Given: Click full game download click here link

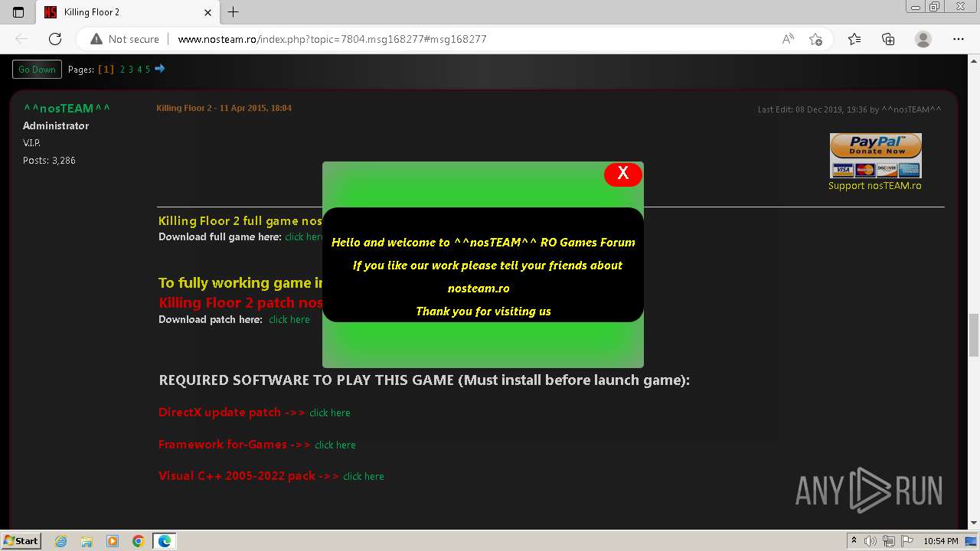Looking at the screenshot, I should click(x=303, y=236).
